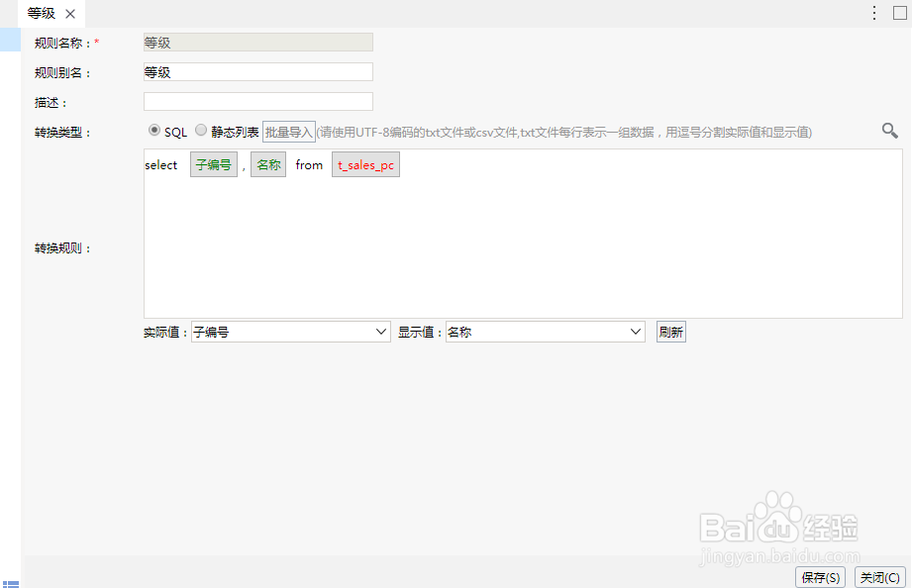
Task: Open the three-dot more options menu
Action: coord(873,14)
